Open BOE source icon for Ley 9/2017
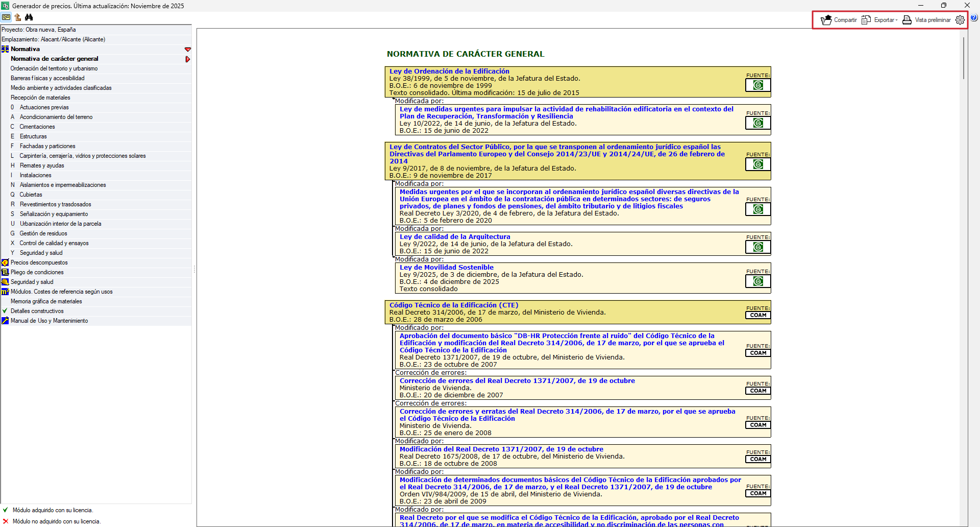This screenshot has width=980, height=527. tap(758, 164)
